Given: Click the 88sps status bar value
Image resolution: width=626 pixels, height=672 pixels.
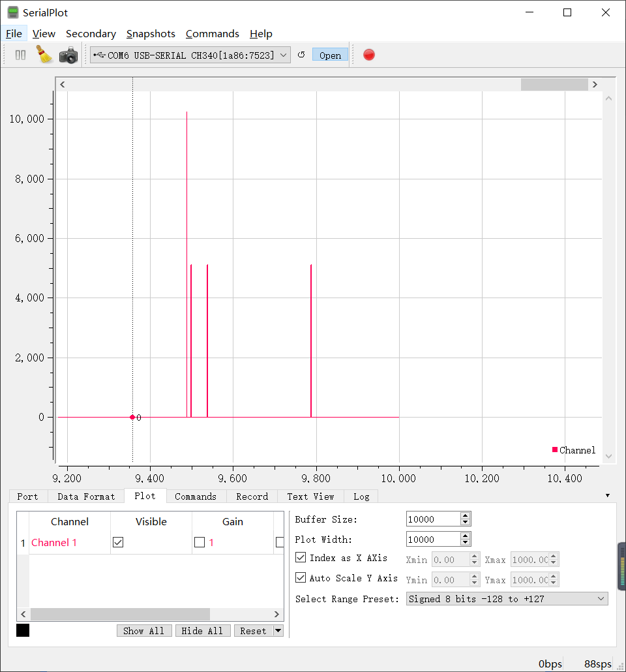Looking at the screenshot, I should click(598, 664).
